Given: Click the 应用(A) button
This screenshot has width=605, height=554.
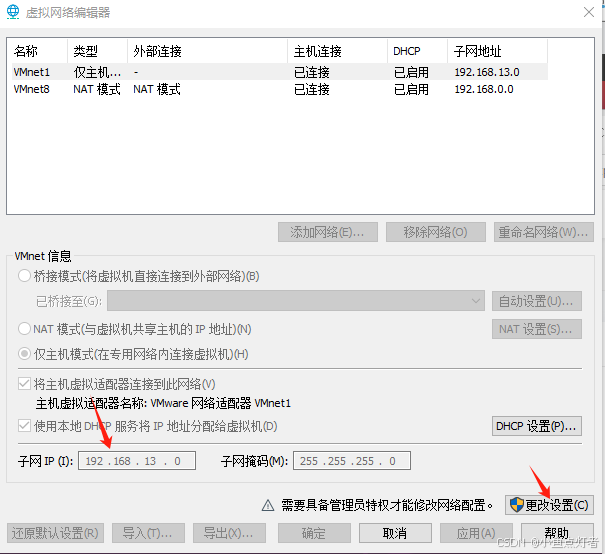Looking at the screenshot, I should click(x=476, y=533).
